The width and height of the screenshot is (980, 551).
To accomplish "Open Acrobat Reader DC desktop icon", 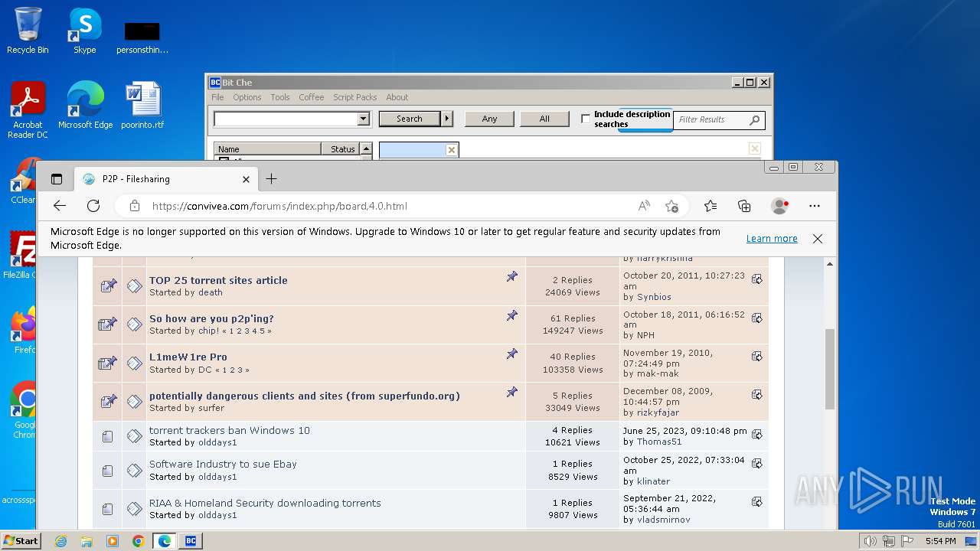I will point(28,111).
